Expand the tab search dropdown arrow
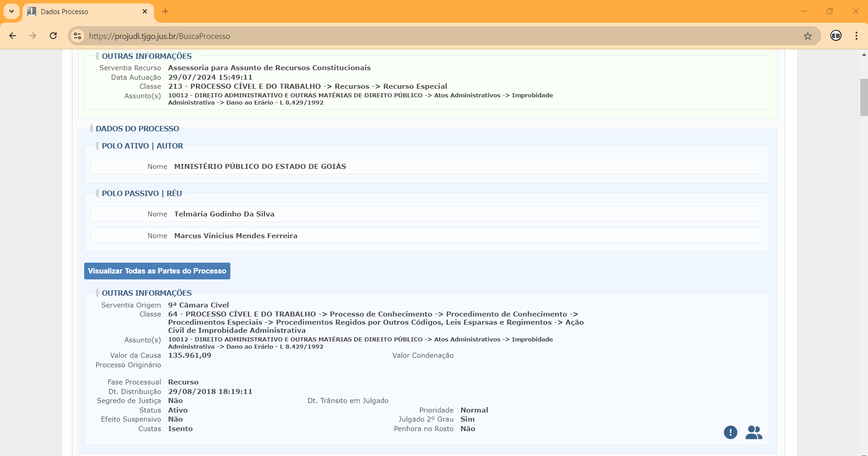Image resolution: width=868 pixels, height=456 pixels. coord(11,11)
